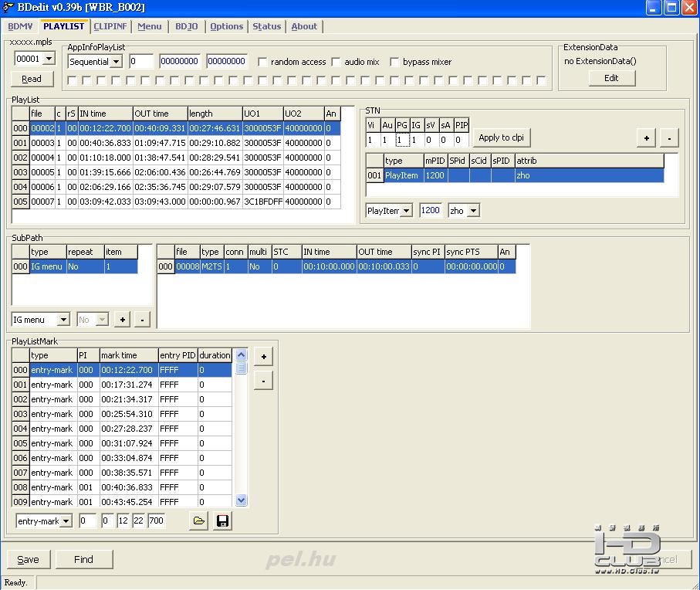Remove a SubPath with minus button
The image size is (700, 590).
[142, 319]
